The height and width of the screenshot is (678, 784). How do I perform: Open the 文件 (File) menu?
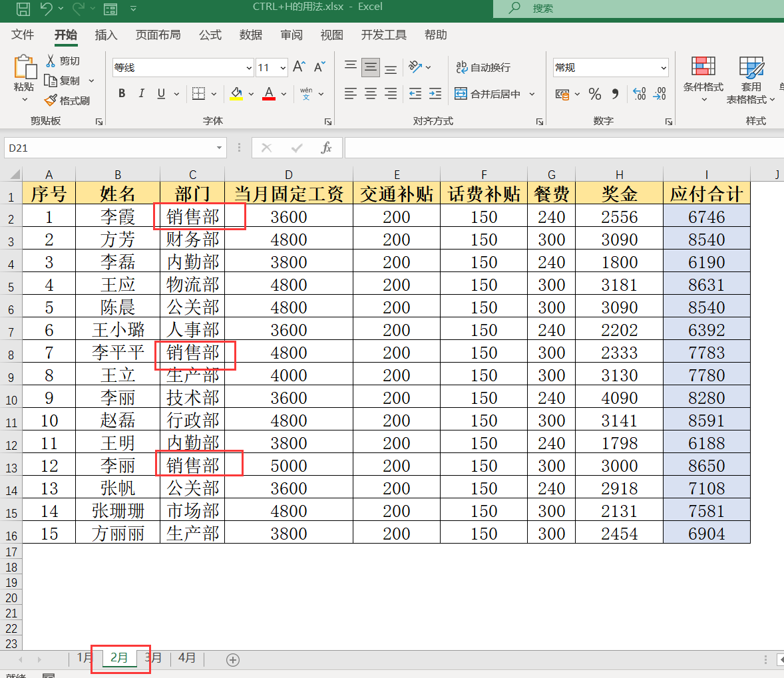click(23, 35)
